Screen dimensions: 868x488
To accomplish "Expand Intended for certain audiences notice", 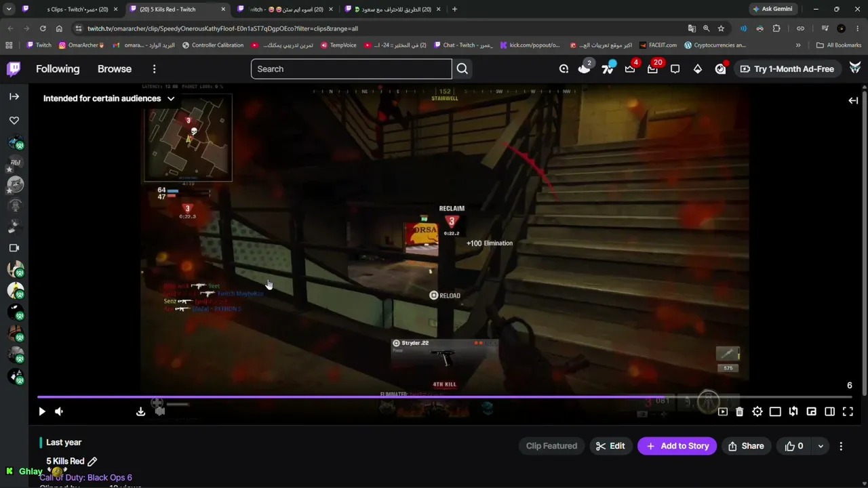I will tap(108, 98).
